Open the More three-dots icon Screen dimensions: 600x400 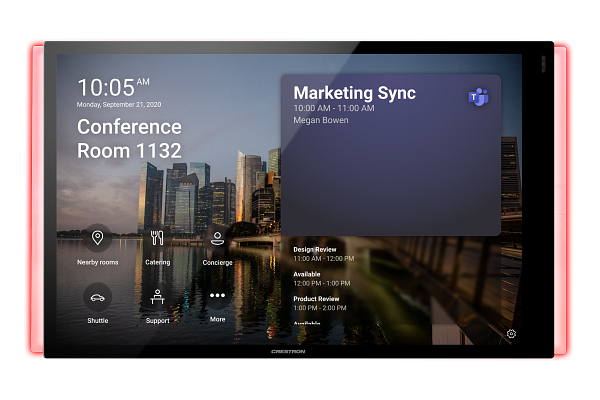217,296
